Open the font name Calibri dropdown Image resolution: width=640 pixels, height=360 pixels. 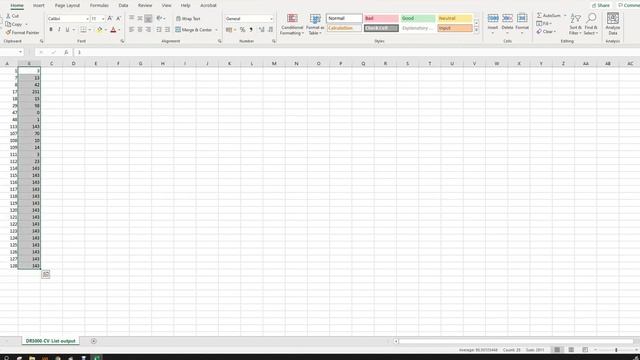(87, 19)
